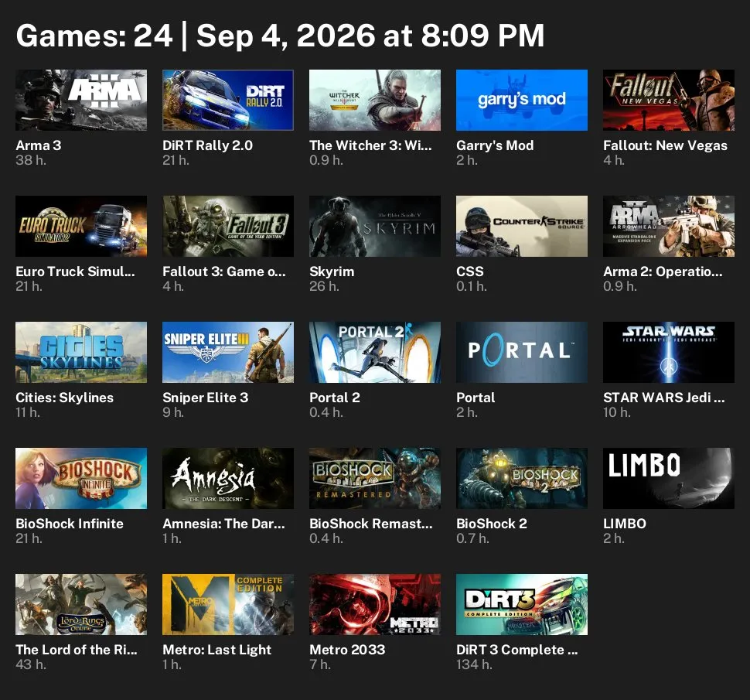
Task: Click The Witcher 3 cover art
Action: pyautogui.click(x=375, y=100)
